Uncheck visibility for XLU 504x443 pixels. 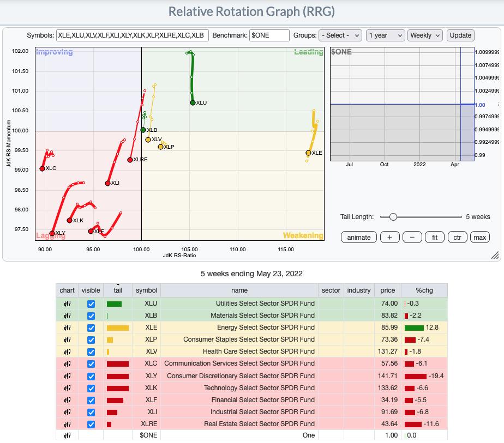pyautogui.click(x=91, y=304)
